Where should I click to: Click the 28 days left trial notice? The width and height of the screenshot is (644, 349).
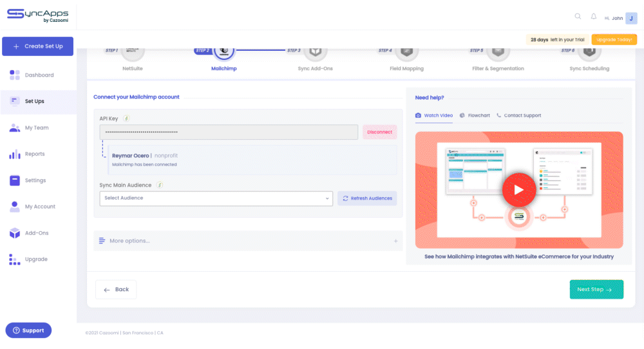[x=557, y=39]
